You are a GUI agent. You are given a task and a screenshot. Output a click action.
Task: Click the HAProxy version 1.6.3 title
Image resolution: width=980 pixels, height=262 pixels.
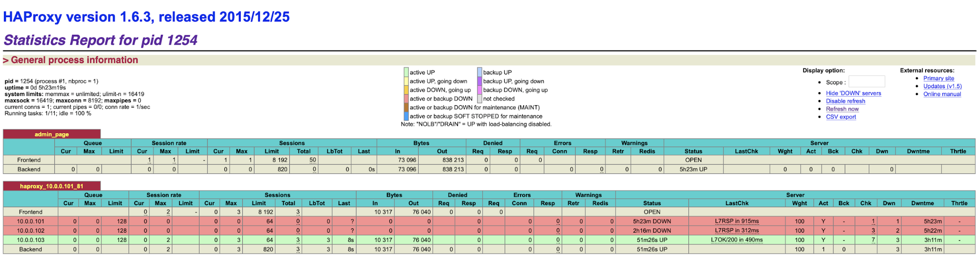146,17
